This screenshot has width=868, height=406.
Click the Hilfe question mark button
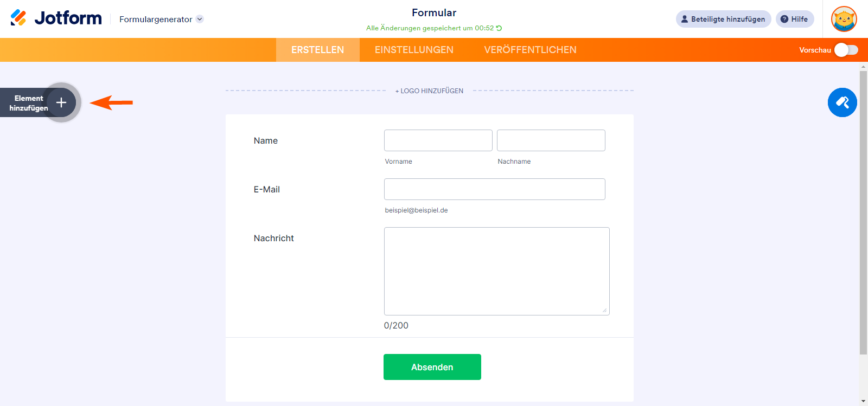tap(794, 19)
